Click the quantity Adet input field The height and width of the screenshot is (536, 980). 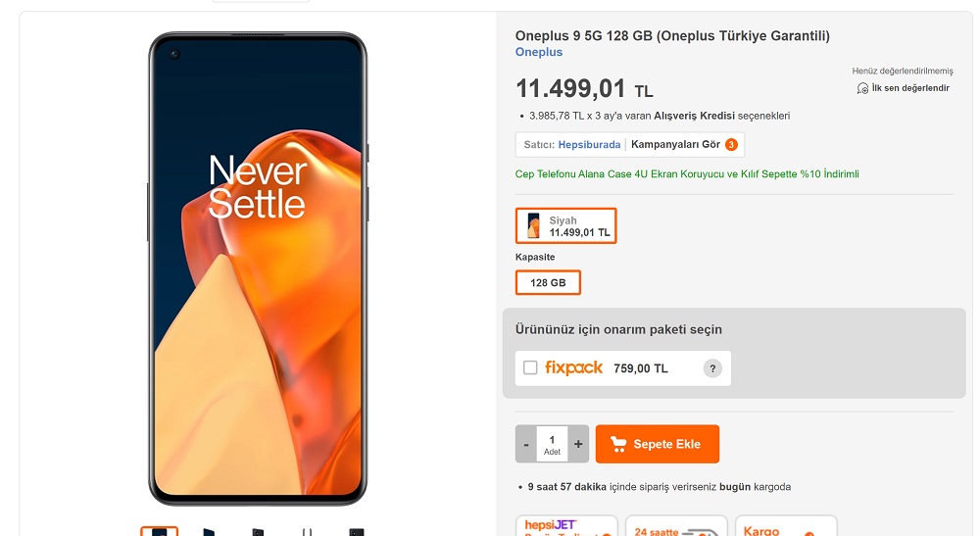552,444
